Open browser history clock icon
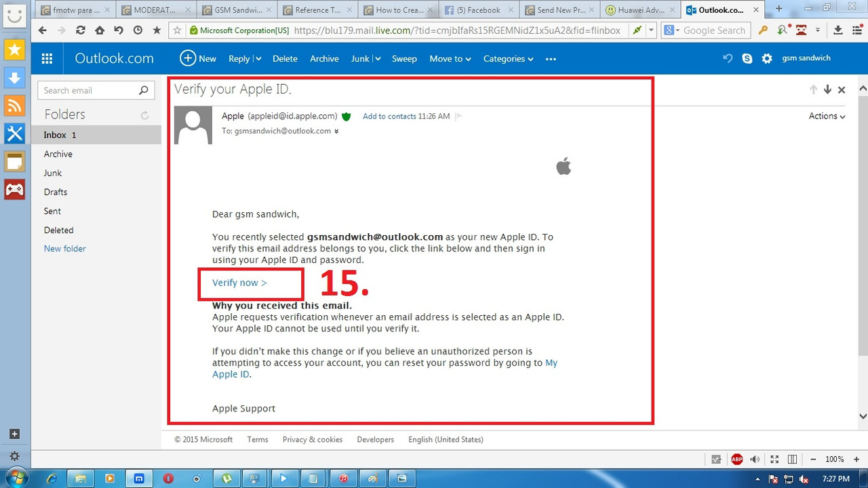The width and height of the screenshot is (868, 488). (138, 30)
